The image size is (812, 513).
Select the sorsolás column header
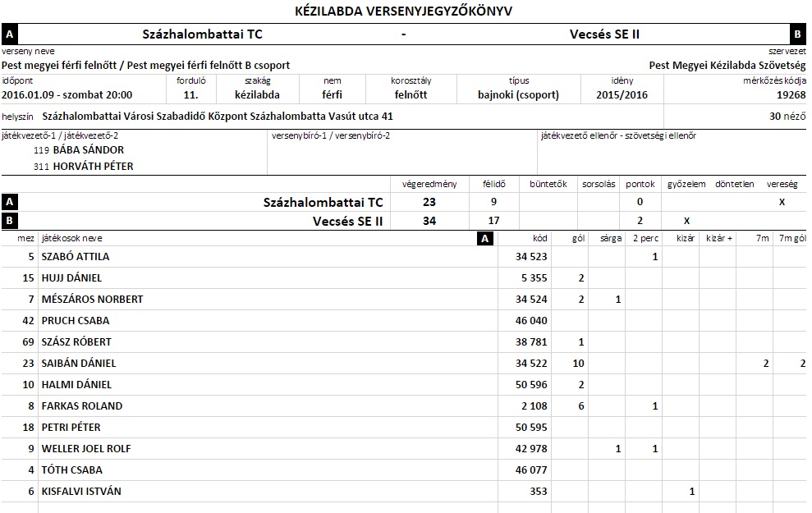[599, 185]
